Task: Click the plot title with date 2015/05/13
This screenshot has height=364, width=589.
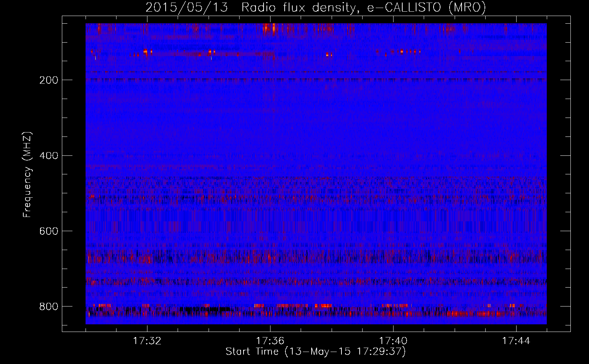Action: pyautogui.click(x=316, y=8)
